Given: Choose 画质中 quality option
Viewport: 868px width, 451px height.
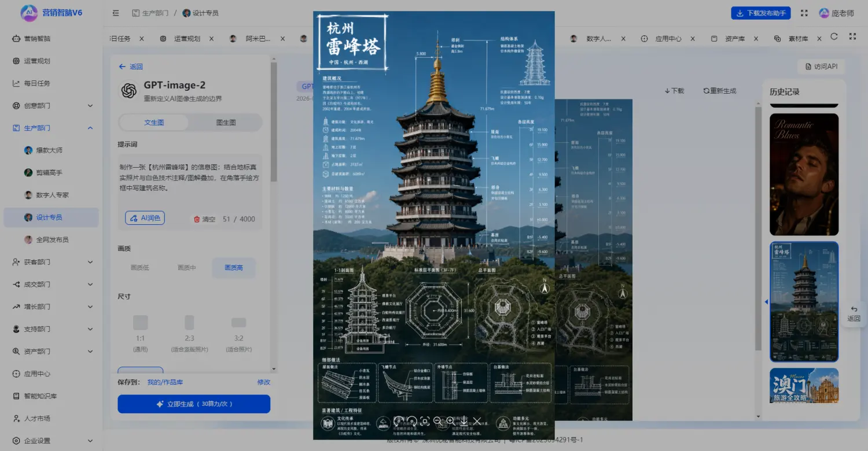Looking at the screenshot, I should tap(186, 268).
